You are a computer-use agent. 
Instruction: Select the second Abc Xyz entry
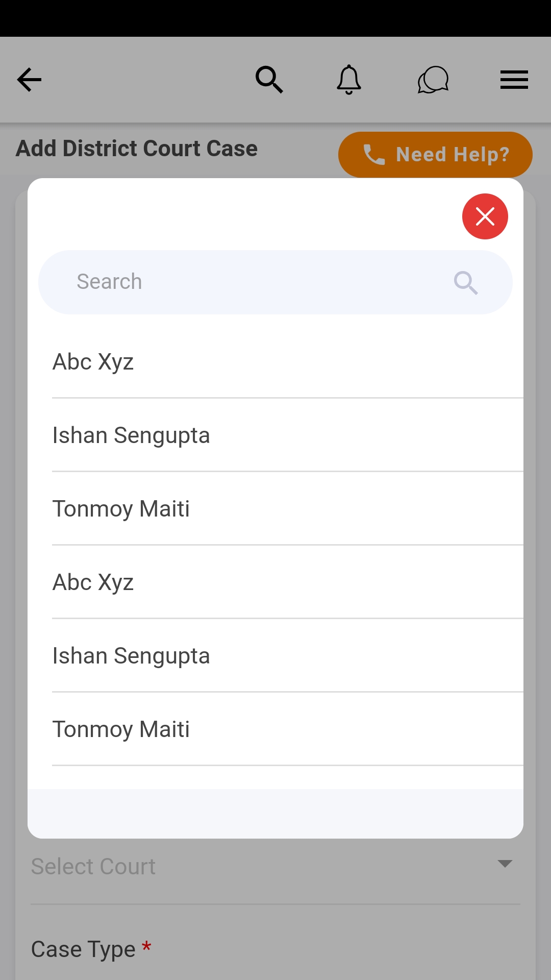(93, 582)
